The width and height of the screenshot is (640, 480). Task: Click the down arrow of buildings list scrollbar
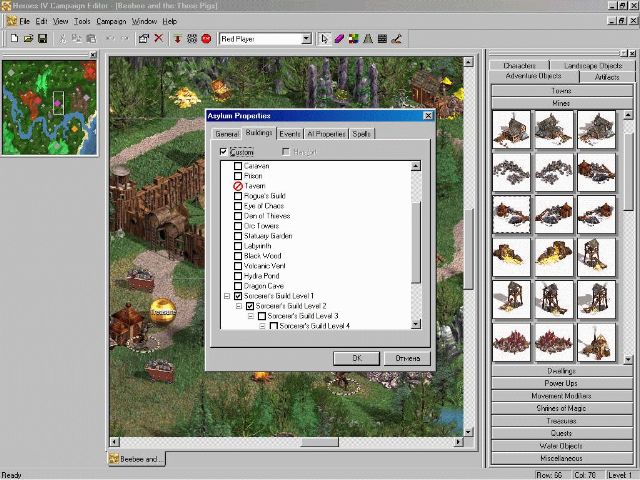point(416,324)
